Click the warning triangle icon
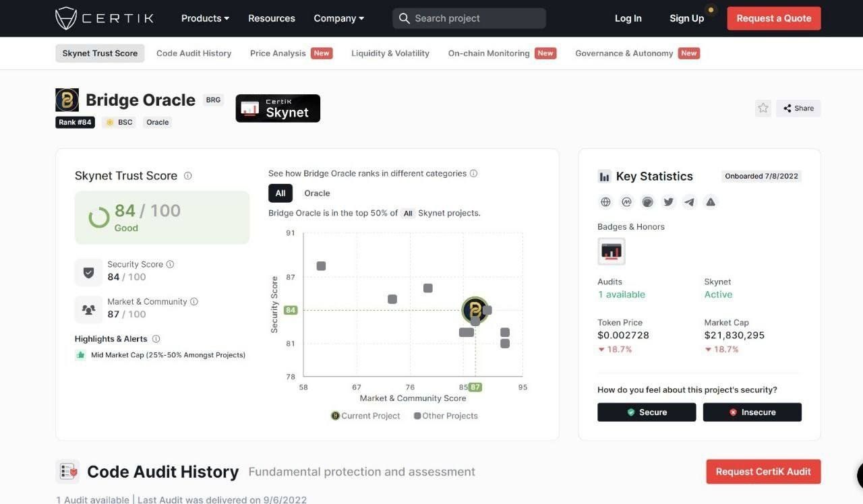Screen dimensions: 863x504 pyautogui.click(x=710, y=201)
